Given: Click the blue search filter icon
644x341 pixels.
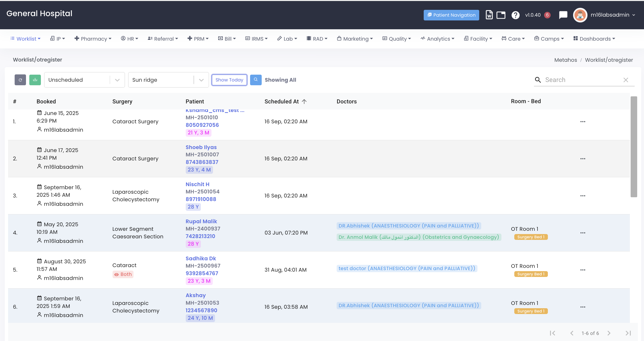Looking at the screenshot, I should 256,80.
